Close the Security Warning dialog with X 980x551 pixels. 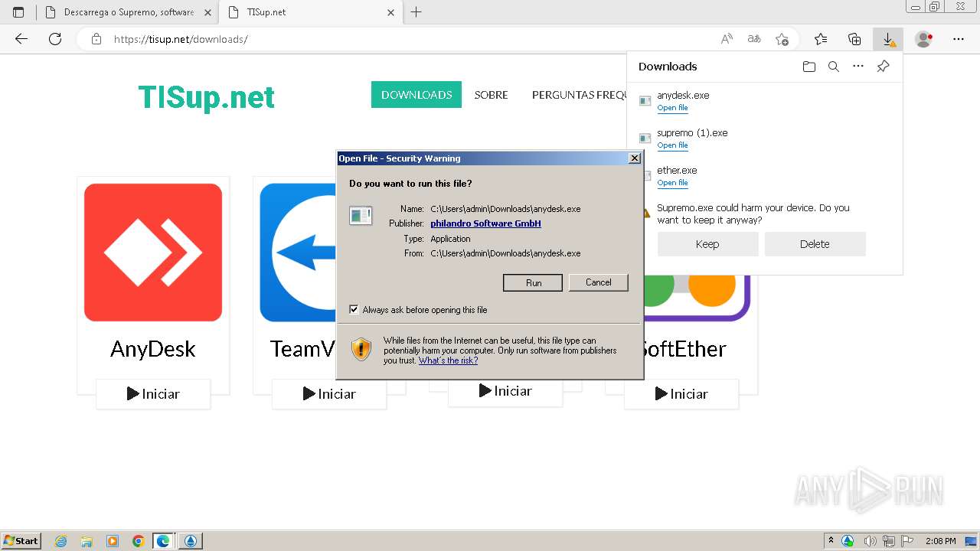click(634, 158)
